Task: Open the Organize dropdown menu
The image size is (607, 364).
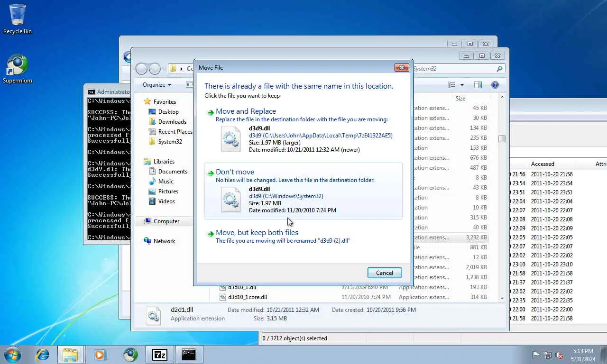Action: pos(157,85)
